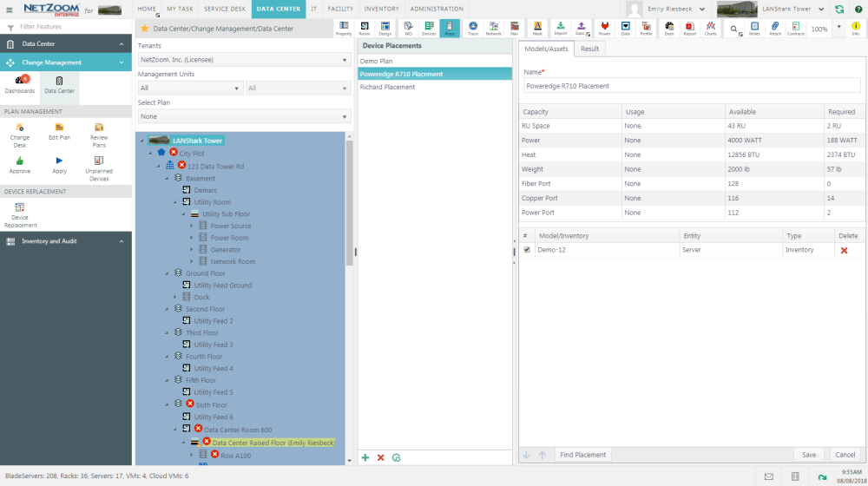This screenshot has width=868, height=486.
Task: Select the Nav toolbar icon
Action: click(514, 29)
